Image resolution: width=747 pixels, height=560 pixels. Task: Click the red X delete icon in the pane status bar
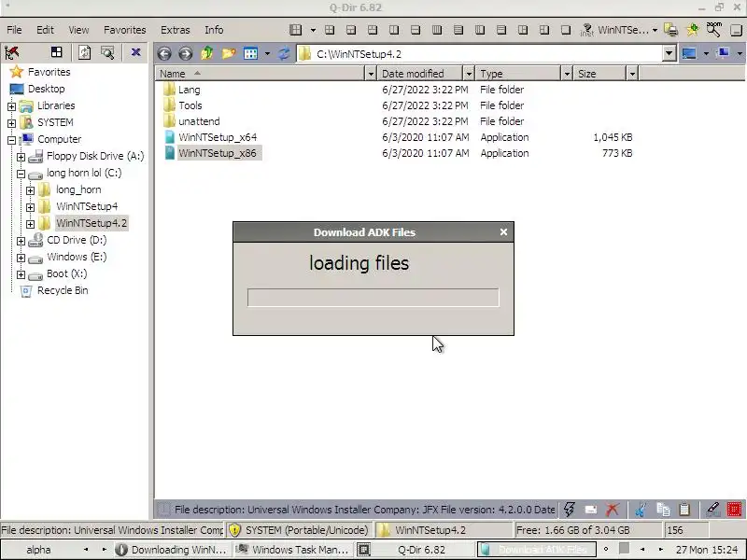coord(613,510)
